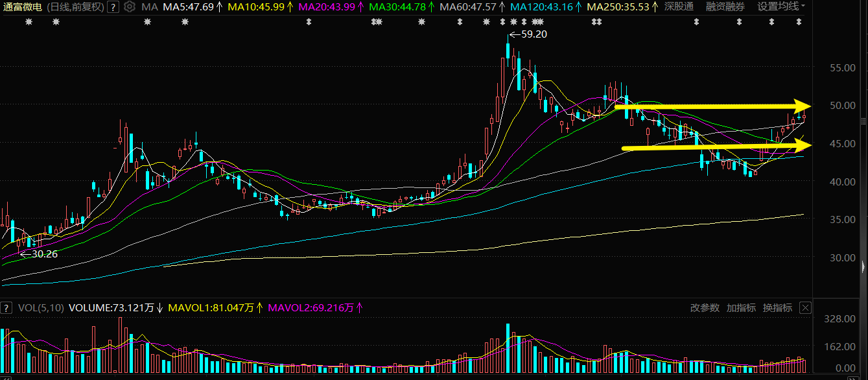Click the 换指标 button
The width and height of the screenshot is (868, 380).
coord(777,307)
